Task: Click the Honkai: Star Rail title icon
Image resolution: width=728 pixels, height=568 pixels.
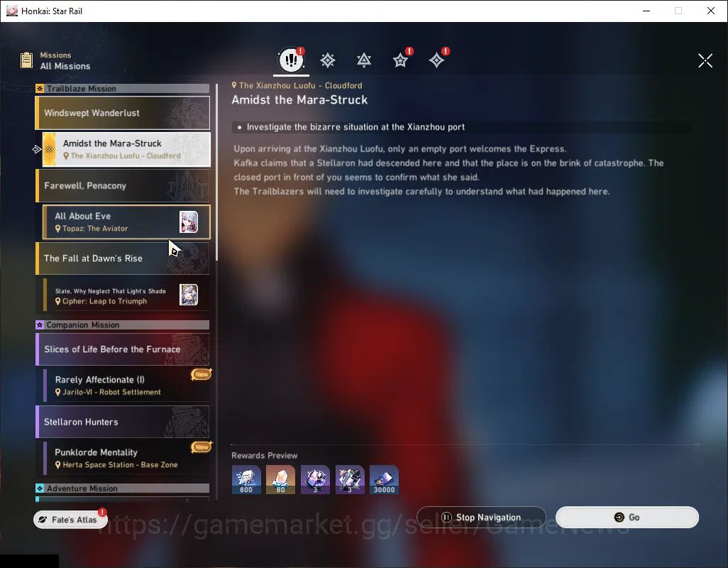Action: coord(12,11)
